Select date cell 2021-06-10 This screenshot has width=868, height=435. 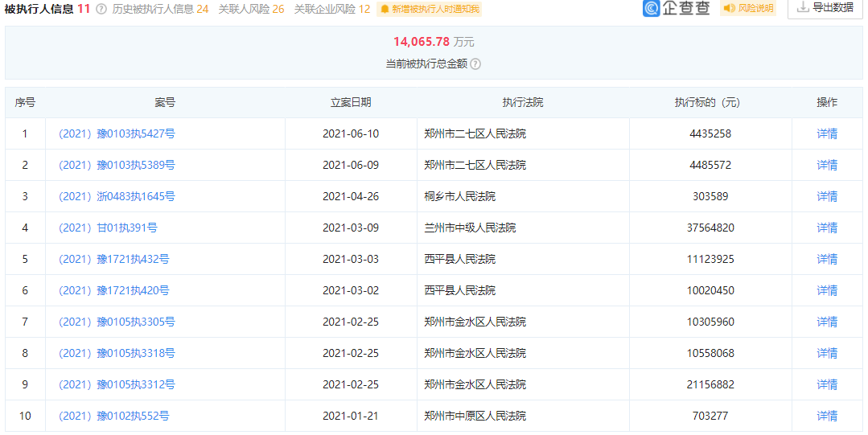351,133
